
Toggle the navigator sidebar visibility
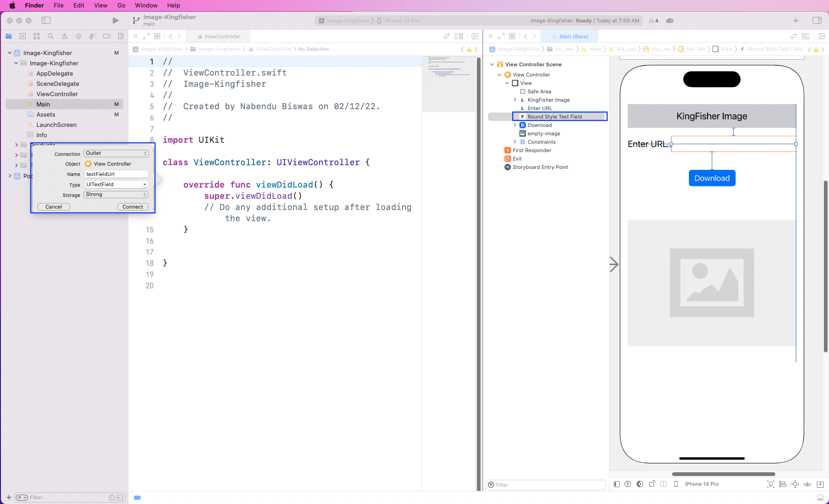tap(46, 21)
